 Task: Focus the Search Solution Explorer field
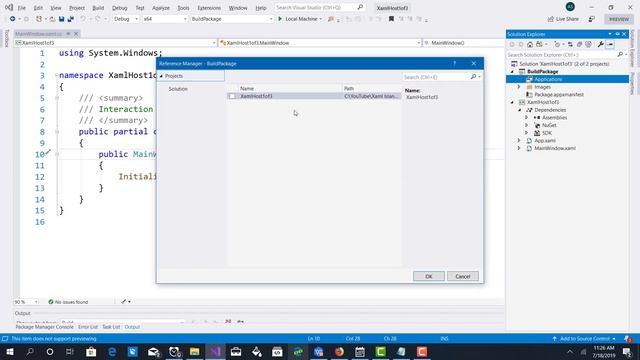click(x=562, y=54)
